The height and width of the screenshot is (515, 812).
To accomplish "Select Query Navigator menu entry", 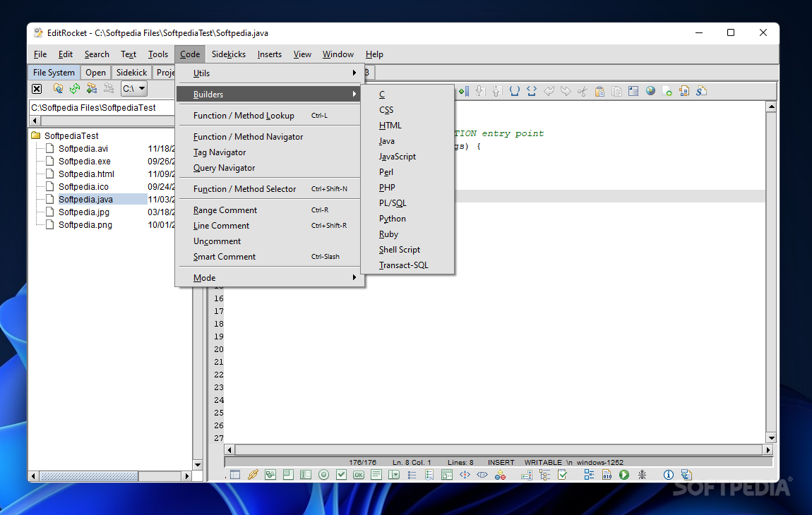I will (269, 168).
